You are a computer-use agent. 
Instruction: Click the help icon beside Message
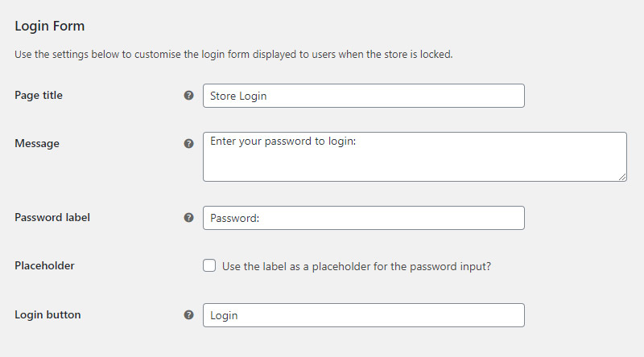(x=188, y=144)
